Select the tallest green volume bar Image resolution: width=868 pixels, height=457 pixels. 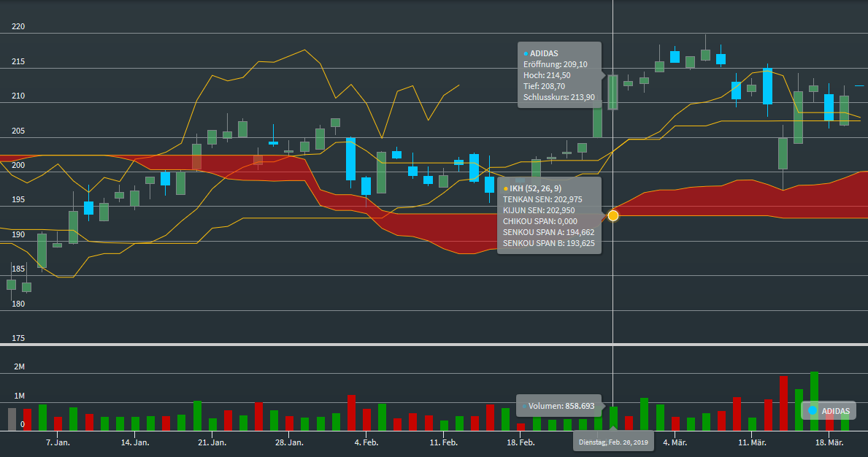(x=814, y=401)
